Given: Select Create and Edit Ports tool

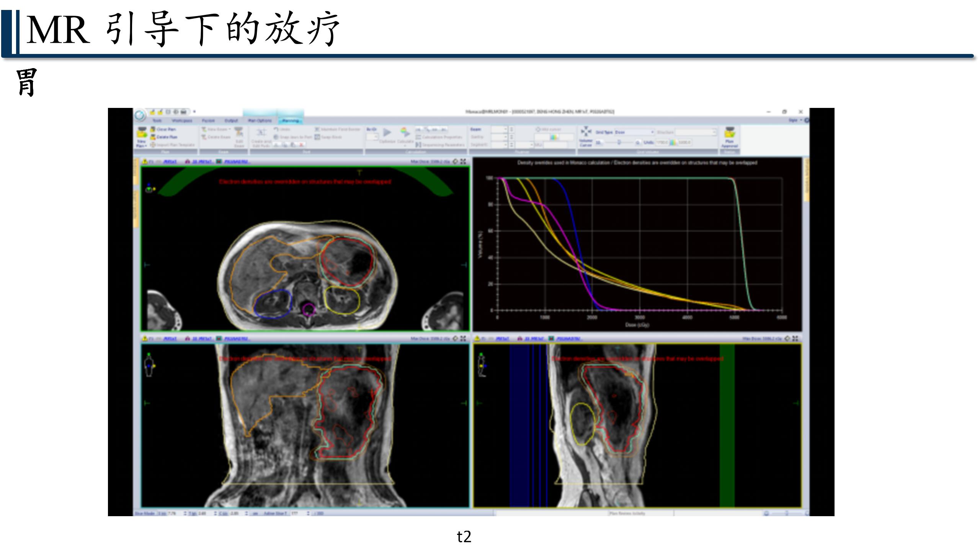Looking at the screenshot, I should 261,138.
